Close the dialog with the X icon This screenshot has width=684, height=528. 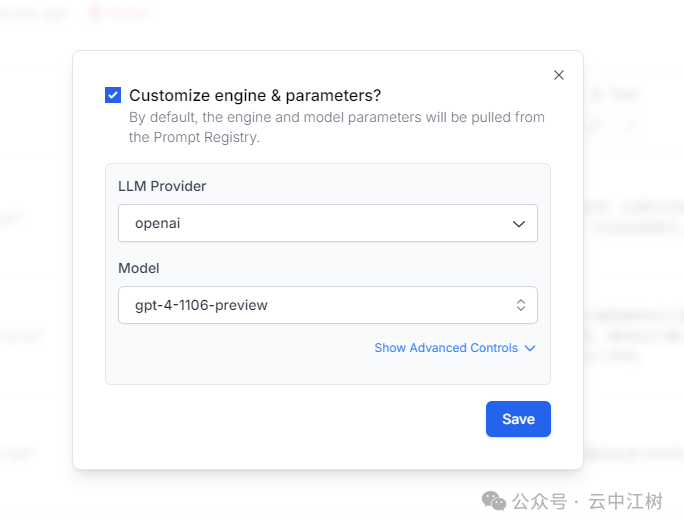559,75
